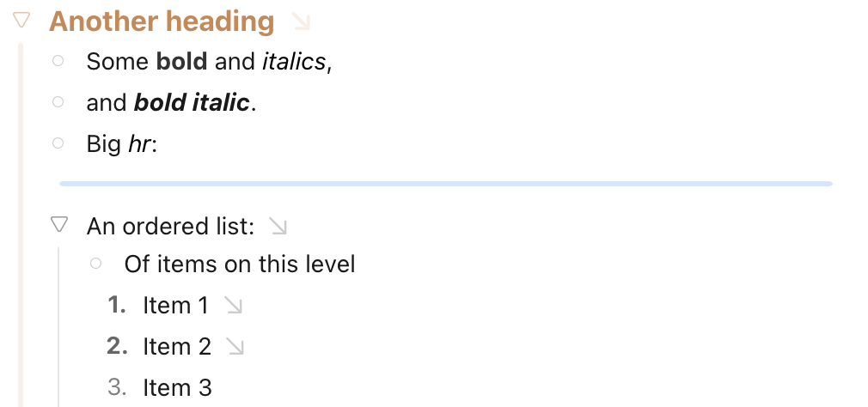Select the "Item 3" text

pos(177,387)
